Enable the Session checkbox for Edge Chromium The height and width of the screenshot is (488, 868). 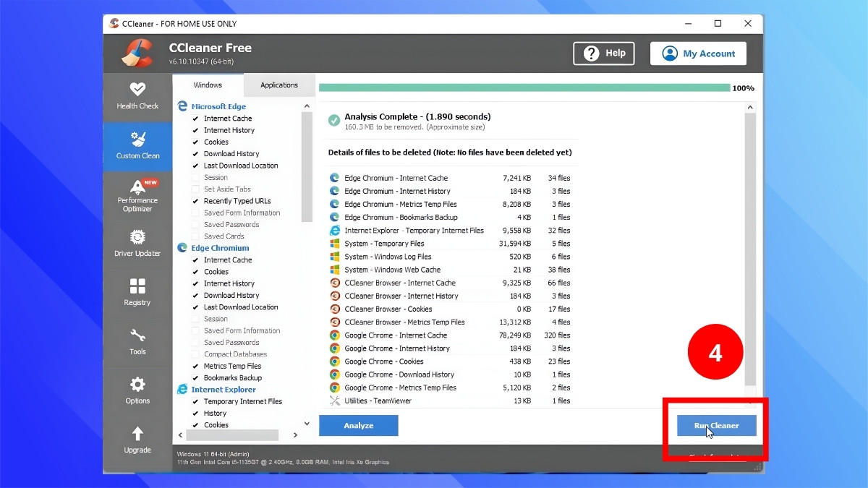[x=196, y=318]
